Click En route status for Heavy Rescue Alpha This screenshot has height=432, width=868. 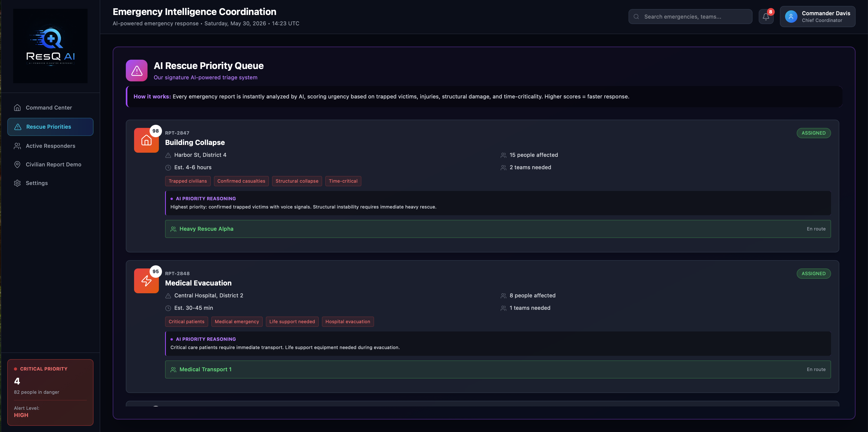pyautogui.click(x=816, y=229)
